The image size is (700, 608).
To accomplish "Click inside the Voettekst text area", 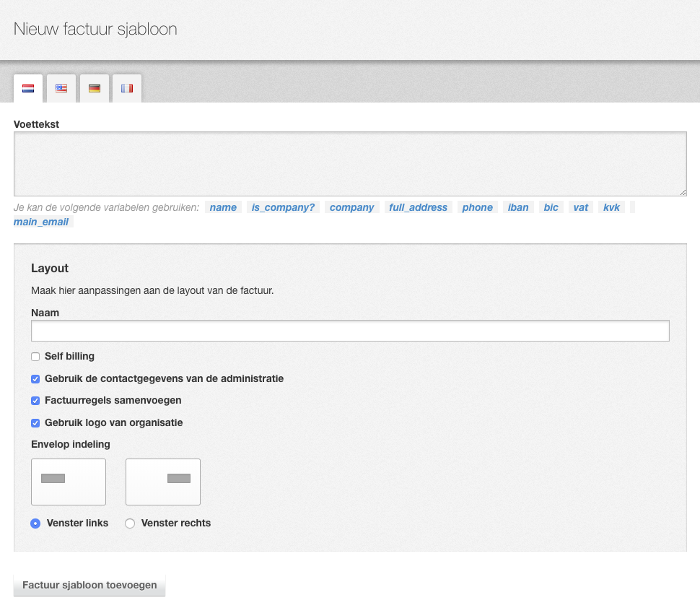I will click(350, 164).
